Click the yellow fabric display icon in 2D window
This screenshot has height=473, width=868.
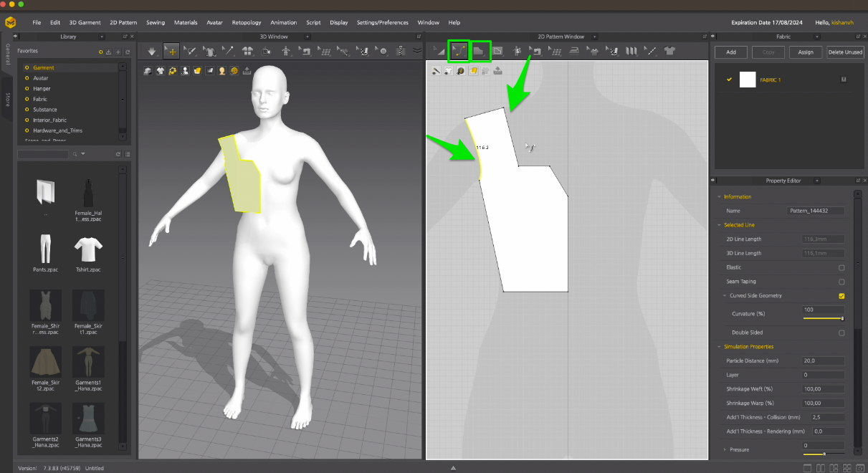(473, 71)
